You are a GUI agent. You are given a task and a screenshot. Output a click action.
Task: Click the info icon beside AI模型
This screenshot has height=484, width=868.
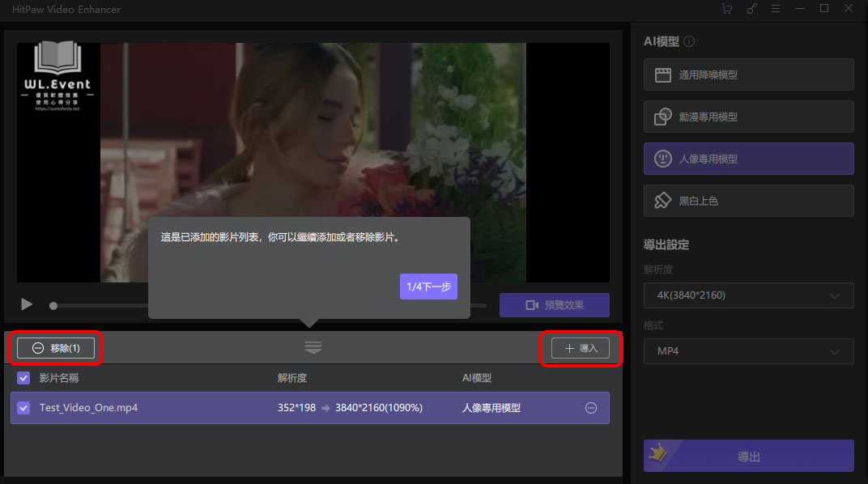point(689,41)
